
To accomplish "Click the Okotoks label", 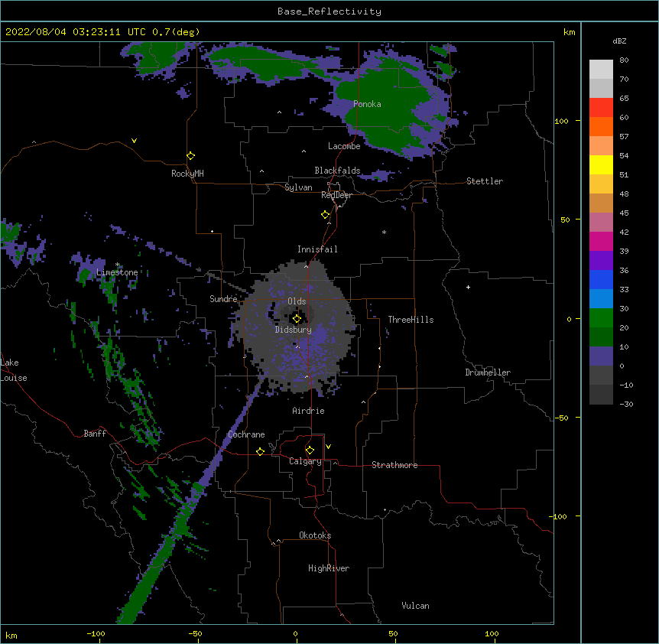I will [x=315, y=535].
